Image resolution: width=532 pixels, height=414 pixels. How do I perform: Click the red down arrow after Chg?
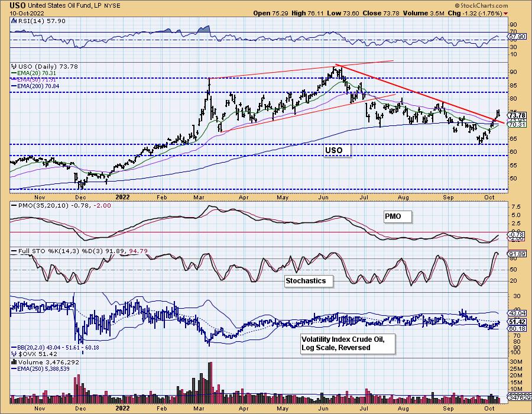[506, 14]
